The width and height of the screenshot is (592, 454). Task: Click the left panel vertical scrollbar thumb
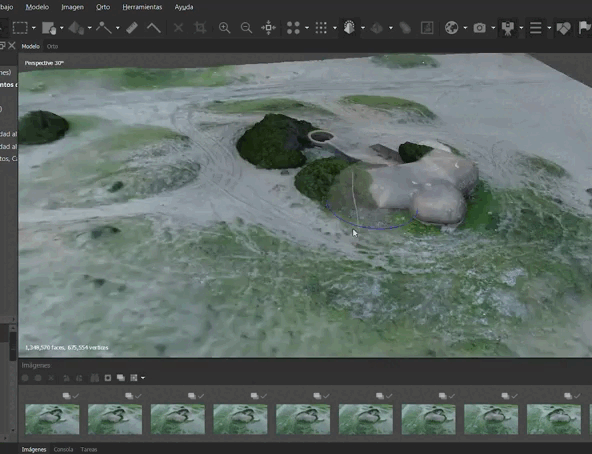coord(12,346)
